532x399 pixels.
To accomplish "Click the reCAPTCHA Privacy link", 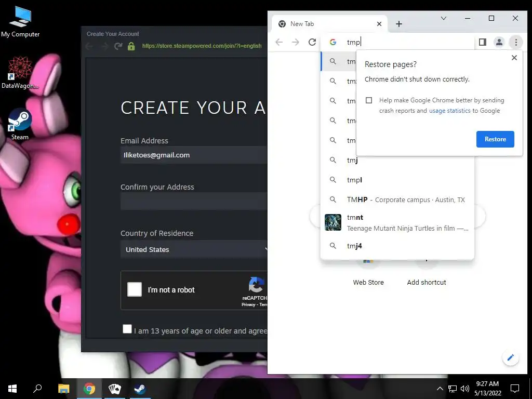I will click(x=248, y=304).
